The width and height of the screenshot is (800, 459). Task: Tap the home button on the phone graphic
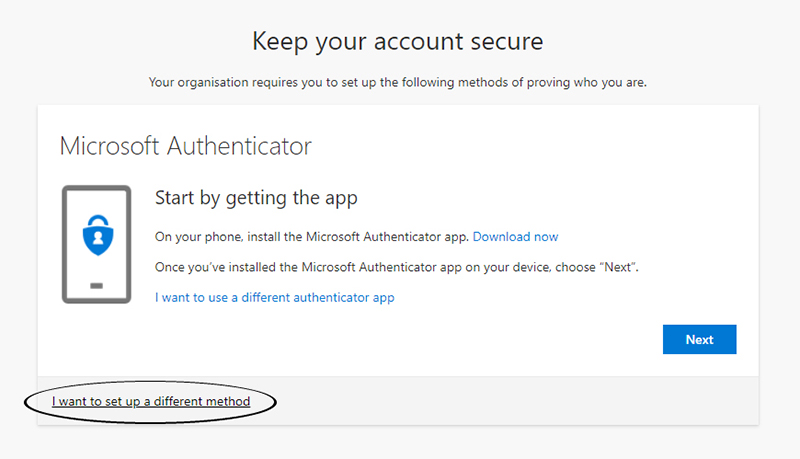pos(96,285)
